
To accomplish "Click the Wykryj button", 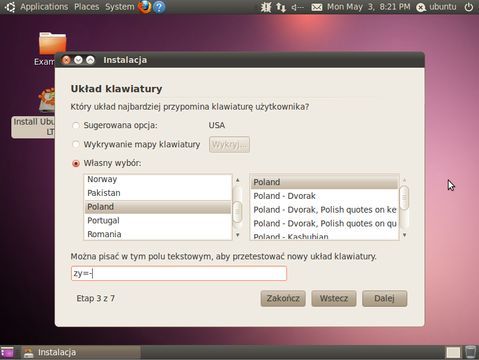I will (229, 145).
